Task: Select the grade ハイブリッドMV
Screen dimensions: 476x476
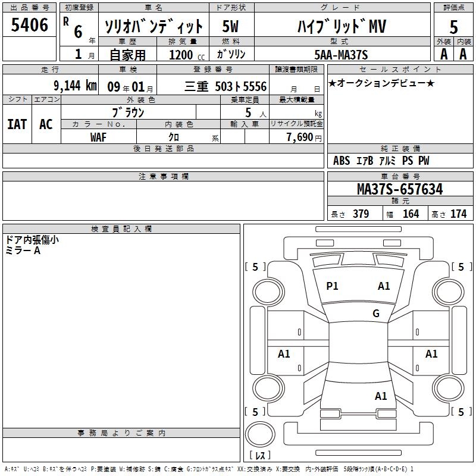Action: pos(342,26)
